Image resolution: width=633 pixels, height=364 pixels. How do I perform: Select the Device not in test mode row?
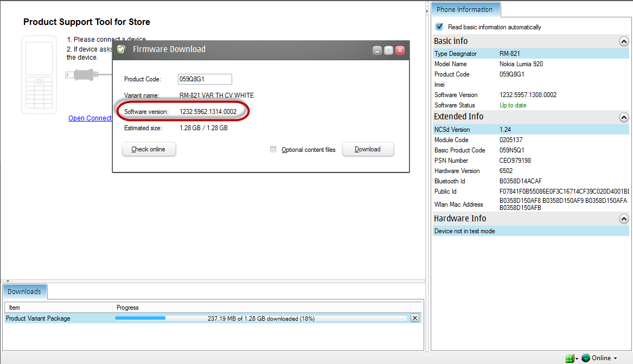click(x=531, y=231)
